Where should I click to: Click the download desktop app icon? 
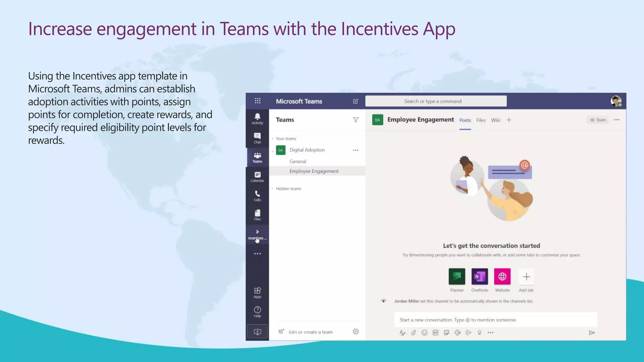257,332
